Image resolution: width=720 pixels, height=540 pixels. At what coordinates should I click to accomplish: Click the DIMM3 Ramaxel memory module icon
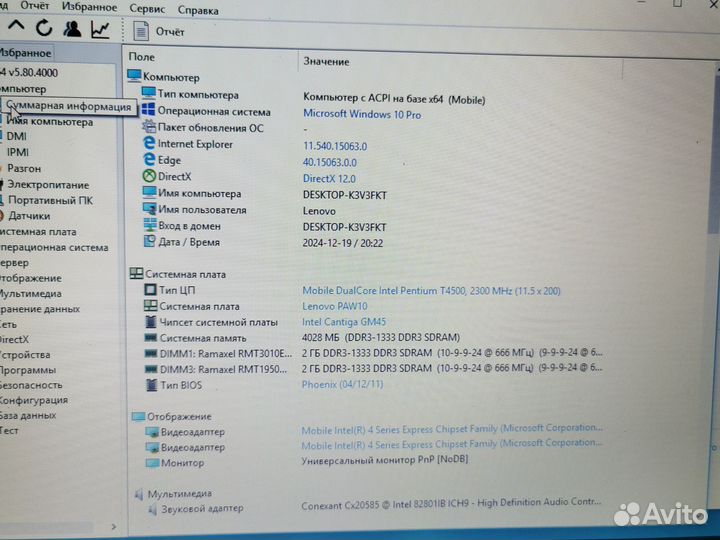coord(151,369)
